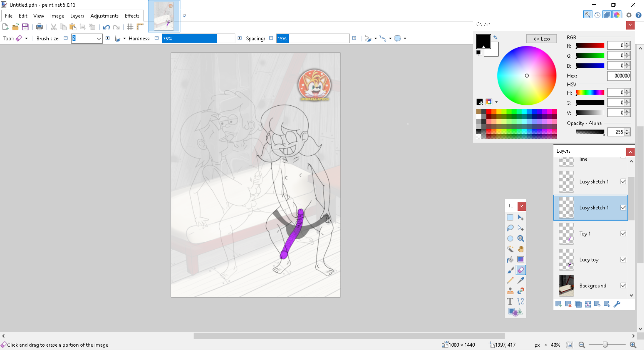644x350 pixels.
Task: Toggle the pixel grid display
Action: 130,27
